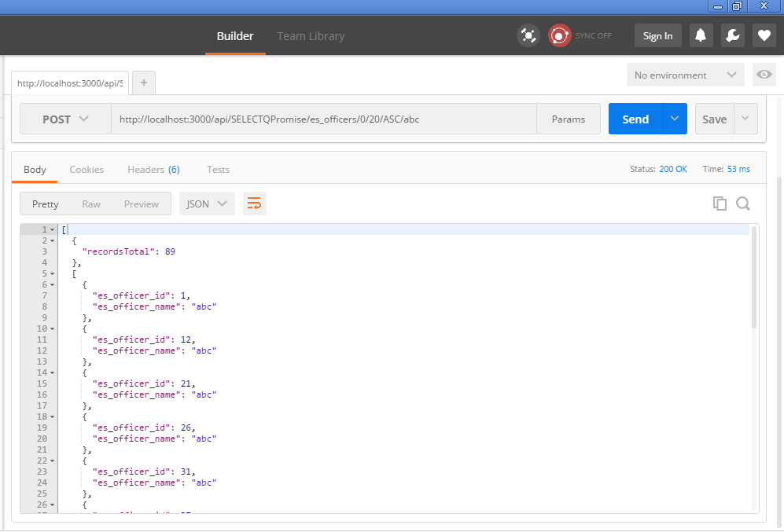Select the Pretty view mode

pos(46,204)
